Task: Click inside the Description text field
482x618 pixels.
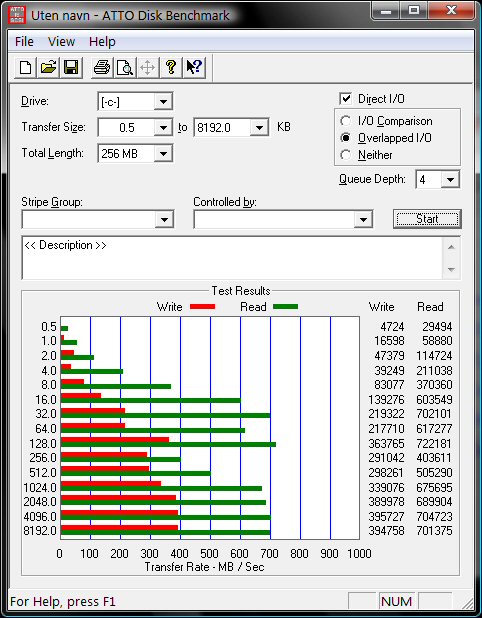Action: tap(233, 258)
